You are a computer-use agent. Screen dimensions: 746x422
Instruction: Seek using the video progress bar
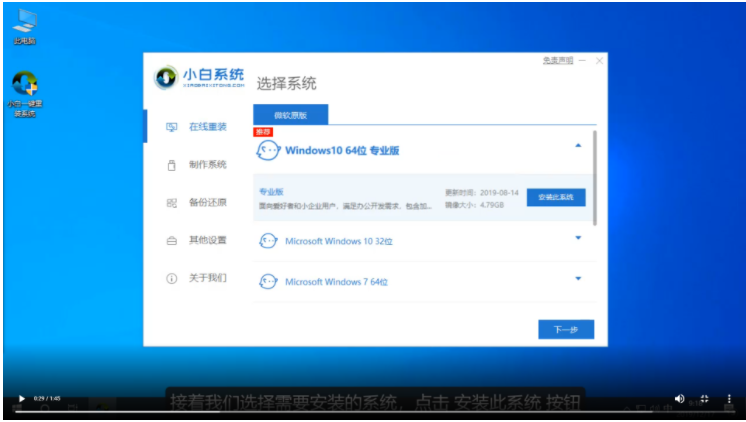click(x=373, y=412)
